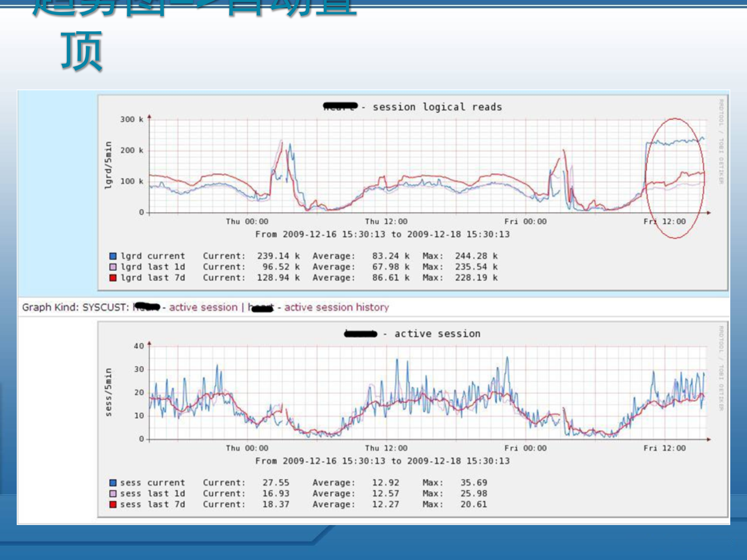Viewport: 747px width, 560px height.
Task: Click 'Thu 00:00' label on active session graph
Action: pos(247,448)
